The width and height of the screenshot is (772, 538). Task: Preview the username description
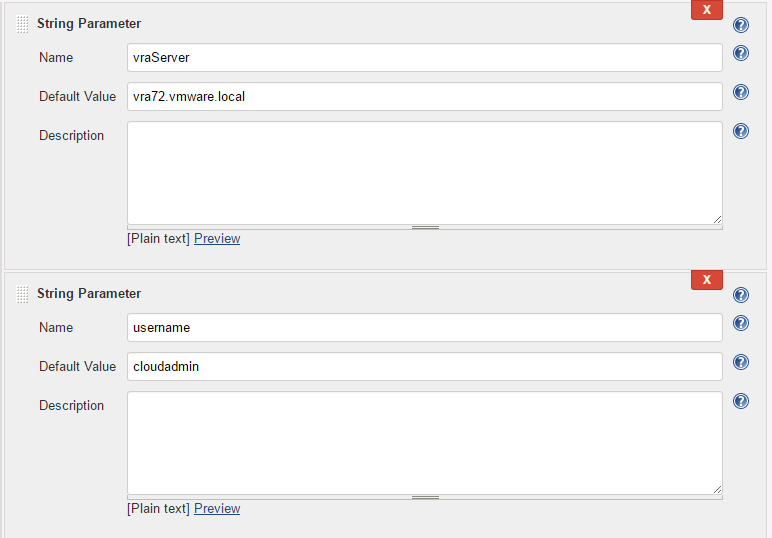217,509
